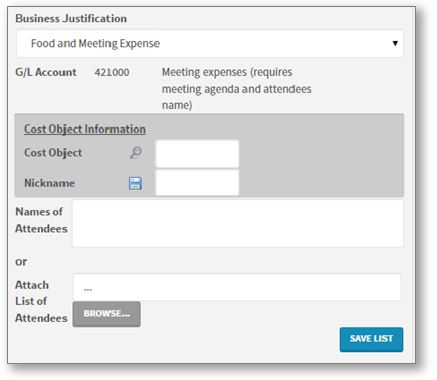The height and width of the screenshot is (380, 437).
Task: Click the "or" separator text
Action: pos(21,262)
